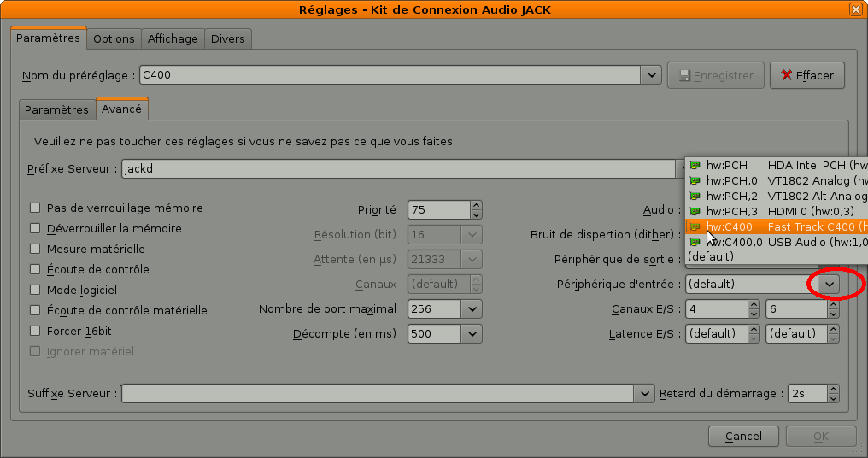Click the Nombre de port maximal field 256

(435, 309)
